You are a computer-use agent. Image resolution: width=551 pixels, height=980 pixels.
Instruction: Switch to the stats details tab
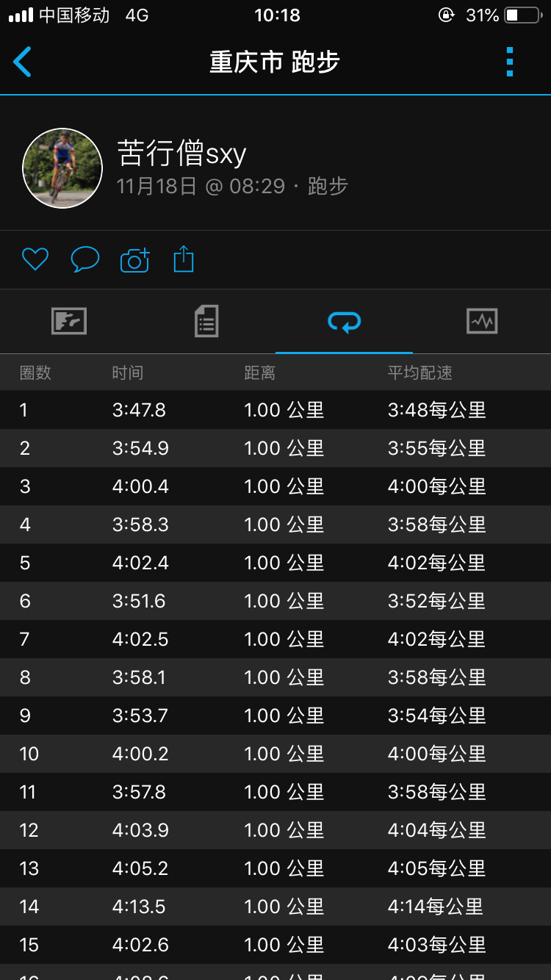pos(206,321)
